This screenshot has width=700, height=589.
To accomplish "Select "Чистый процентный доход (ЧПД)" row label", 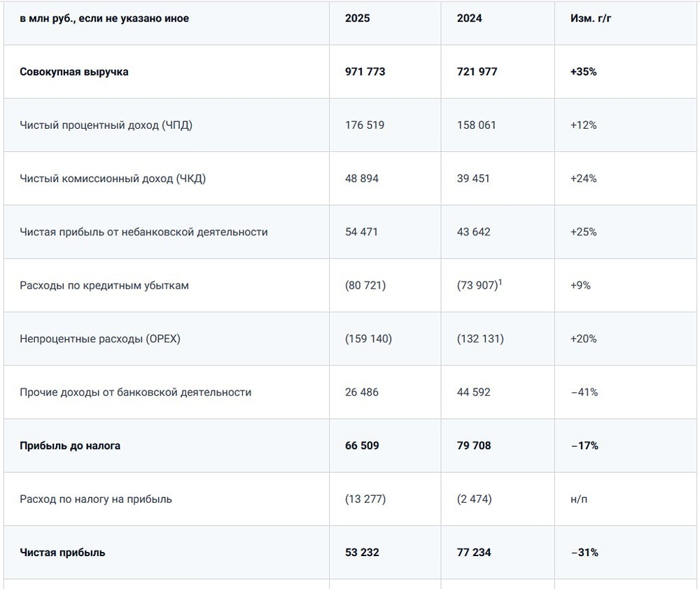I will (106, 125).
